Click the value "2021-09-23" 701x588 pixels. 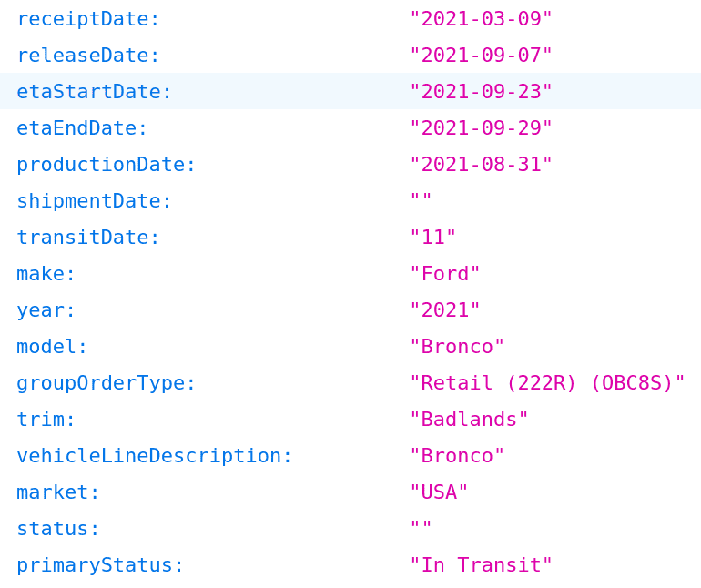point(481,91)
